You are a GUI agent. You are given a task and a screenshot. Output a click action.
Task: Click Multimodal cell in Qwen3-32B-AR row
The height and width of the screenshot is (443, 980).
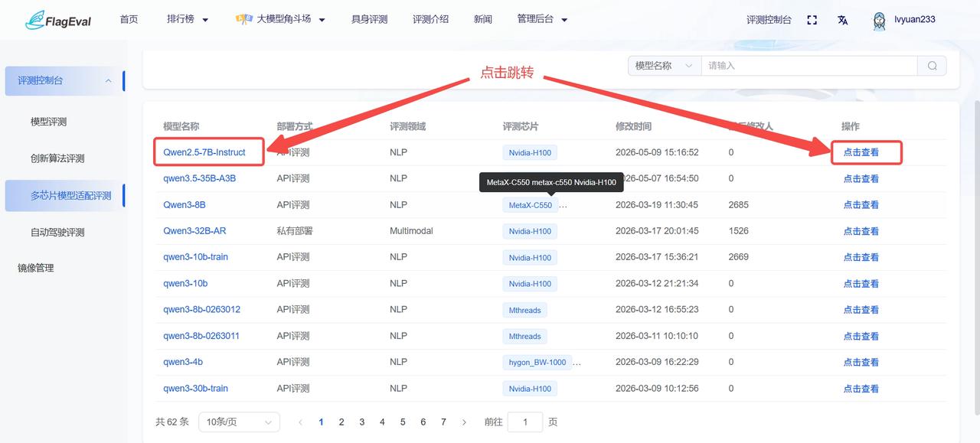click(411, 231)
